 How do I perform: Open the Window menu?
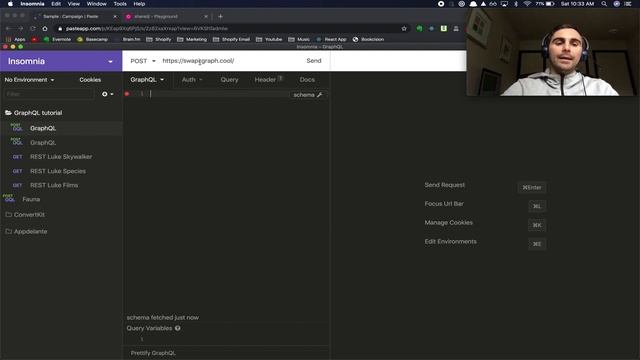[x=96, y=4]
